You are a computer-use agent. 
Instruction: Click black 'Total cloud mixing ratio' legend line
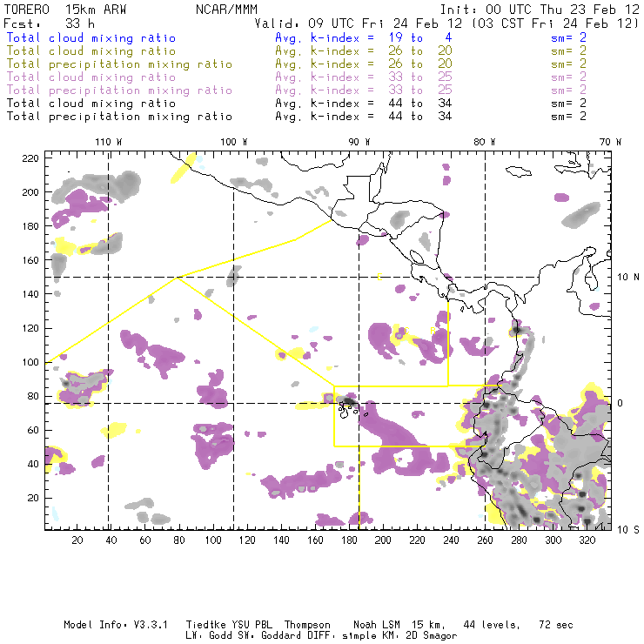tap(91, 104)
